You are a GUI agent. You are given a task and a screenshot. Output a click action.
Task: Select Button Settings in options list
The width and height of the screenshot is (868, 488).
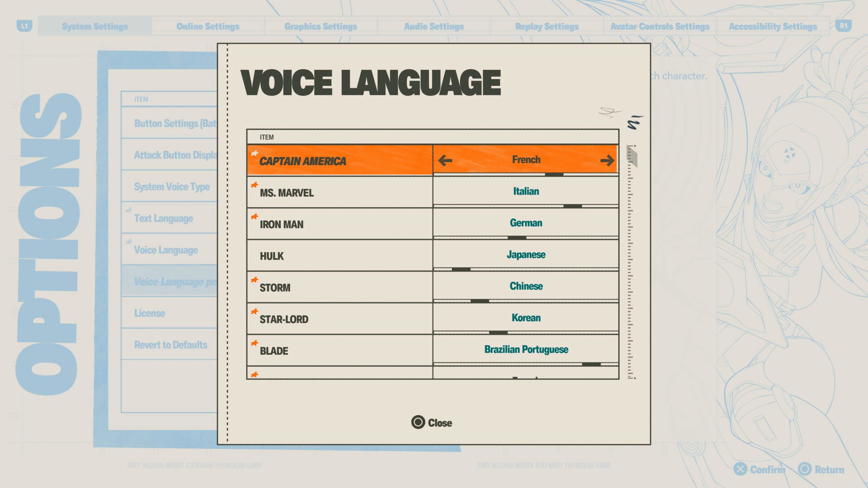[x=170, y=123]
